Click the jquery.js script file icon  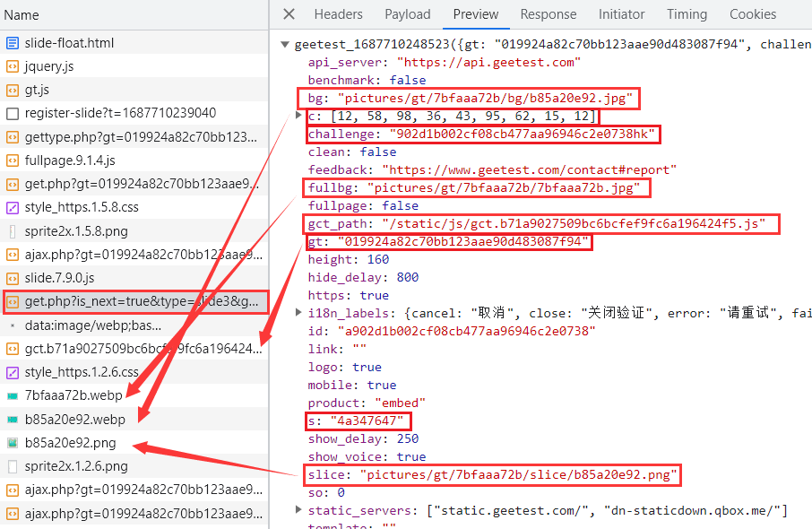(x=13, y=66)
